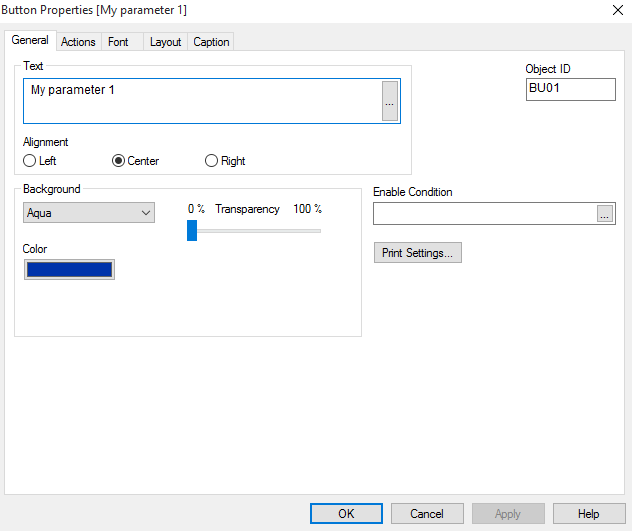Open the Caption tab
632x531 pixels.
pos(211,42)
